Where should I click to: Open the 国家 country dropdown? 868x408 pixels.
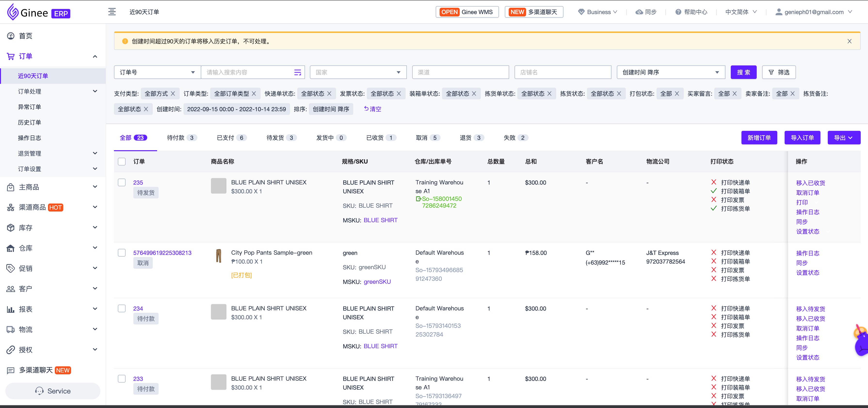point(358,72)
